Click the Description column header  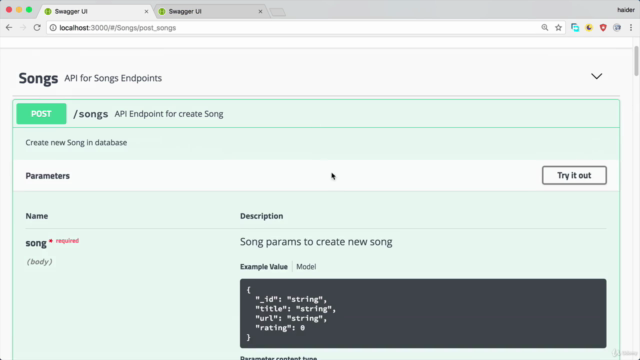(x=262, y=216)
